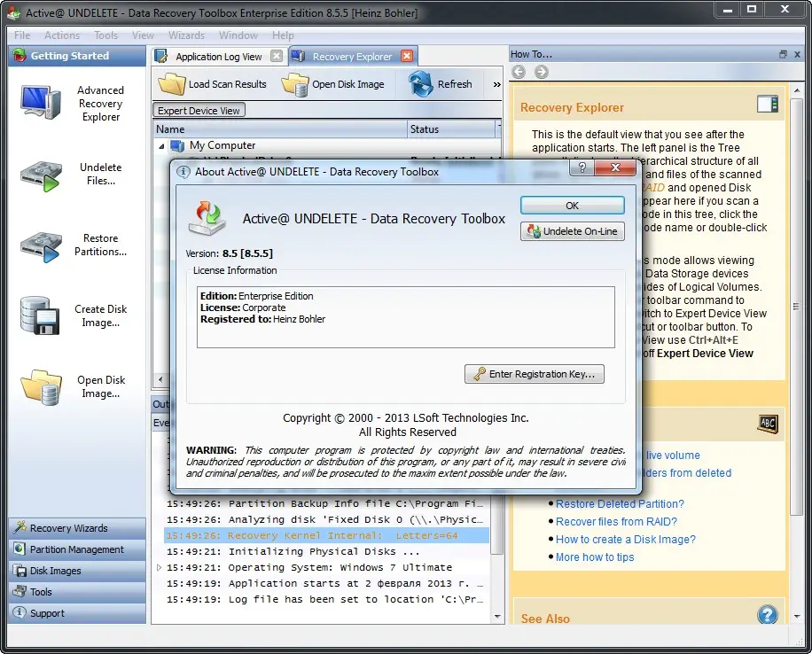Select Initializing Physical Disks log row
The height and width of the screenshot is (654, 812).
(x=326, y=551)
